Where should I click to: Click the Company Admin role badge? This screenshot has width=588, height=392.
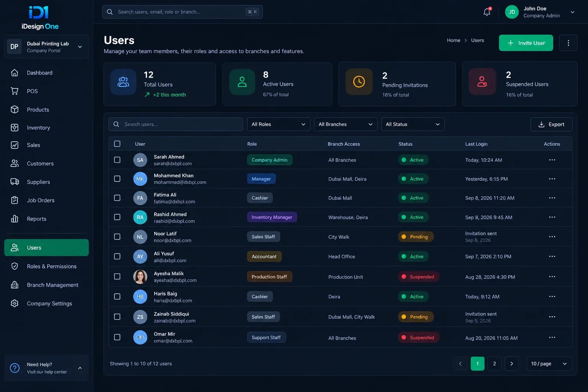[x=269, y=160]
